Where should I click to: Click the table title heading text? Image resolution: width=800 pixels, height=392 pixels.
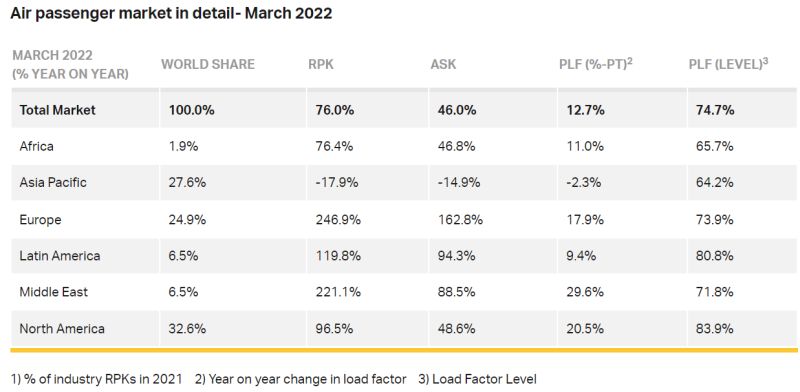click(x=171, y=13)
